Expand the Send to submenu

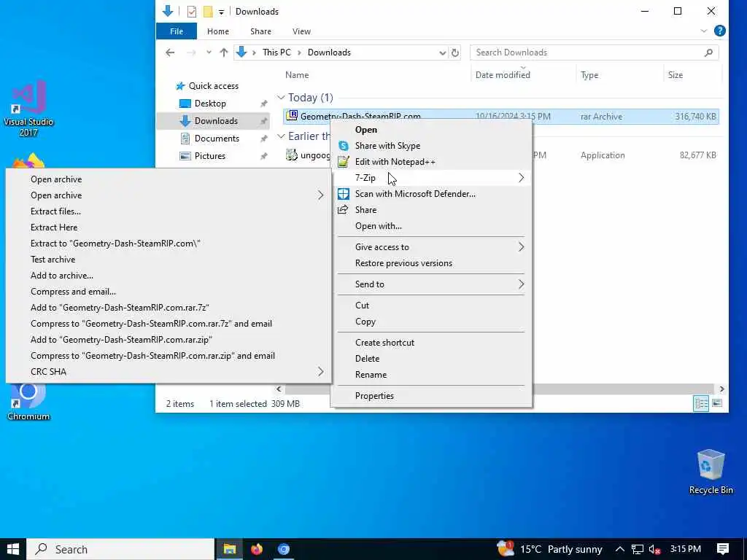coord(521,284)
